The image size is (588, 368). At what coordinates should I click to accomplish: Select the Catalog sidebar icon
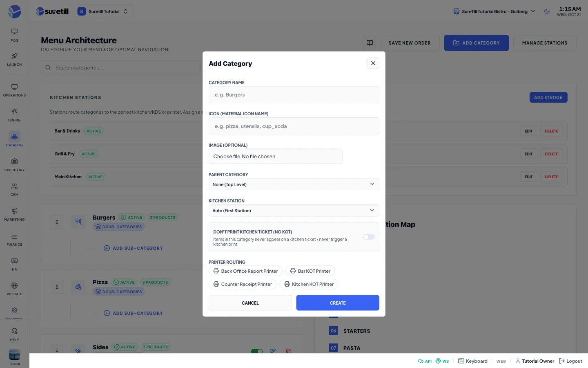tap(14, 140)
